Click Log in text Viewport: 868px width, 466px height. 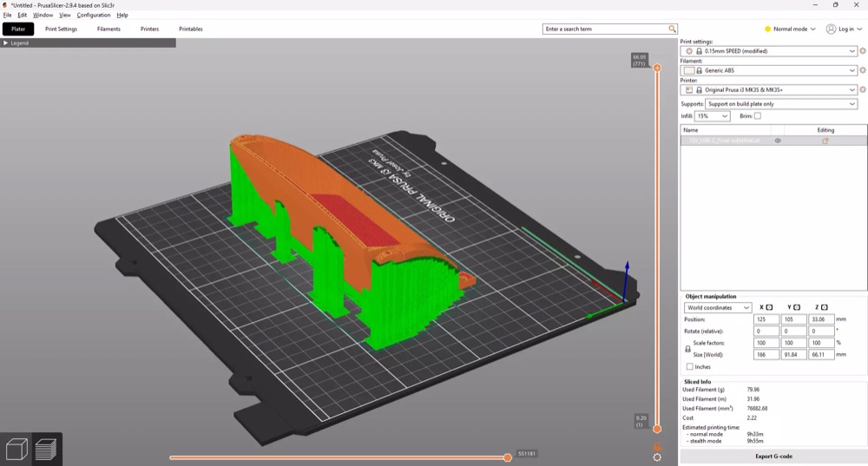(845, 29)
